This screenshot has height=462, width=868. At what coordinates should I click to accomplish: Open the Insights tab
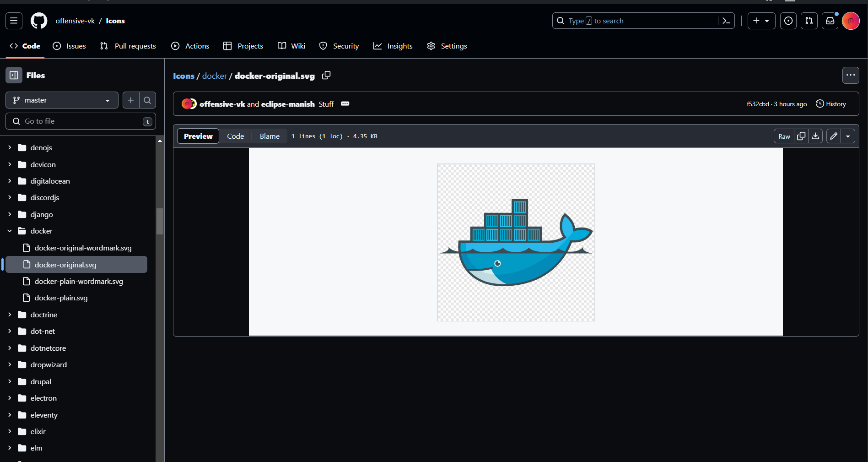coord(393,46)
